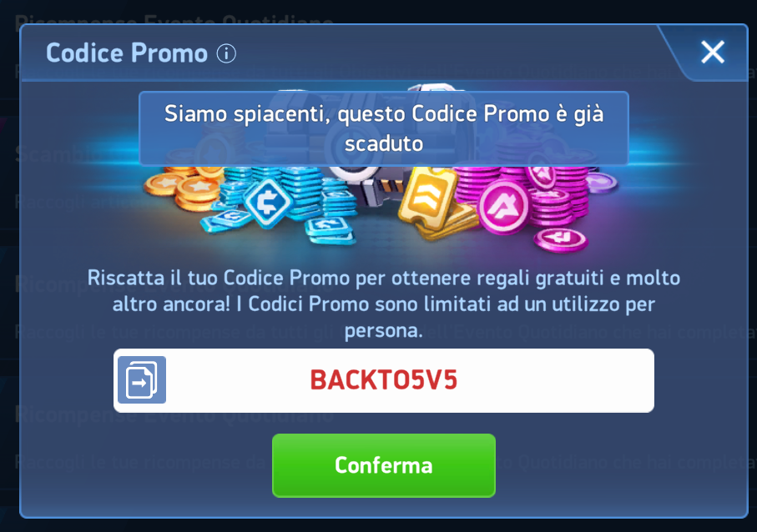757x532 pixels.
Task: Choose the lower dimmed Ricompense Evento Quotidiano heading
Action: pyautogui.click(x=174, y=414)
